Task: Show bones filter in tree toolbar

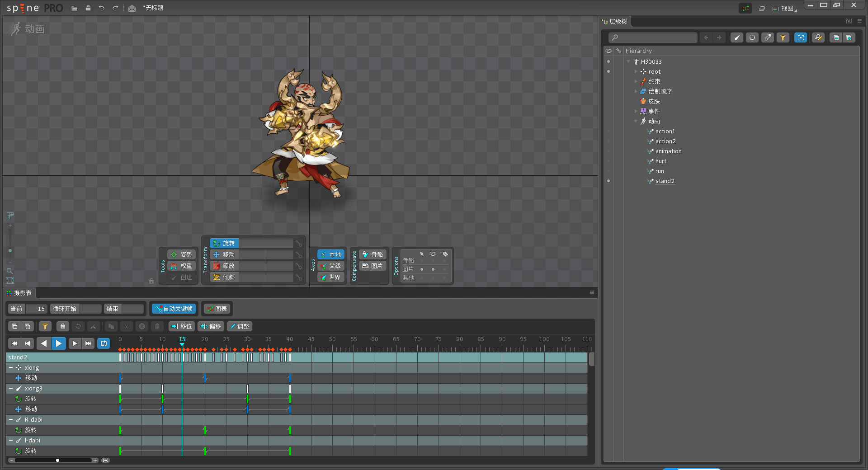Action: coord(737,38)
